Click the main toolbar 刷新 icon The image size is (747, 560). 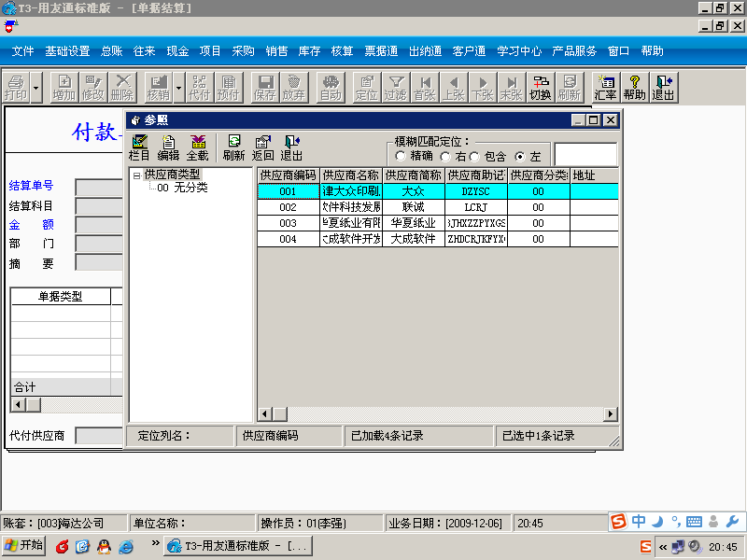(x=570, y=88)
